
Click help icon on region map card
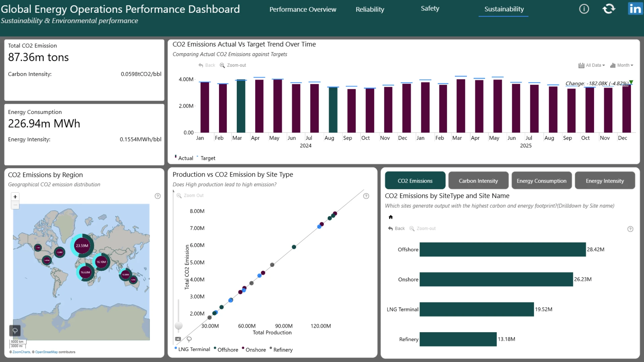158,196
